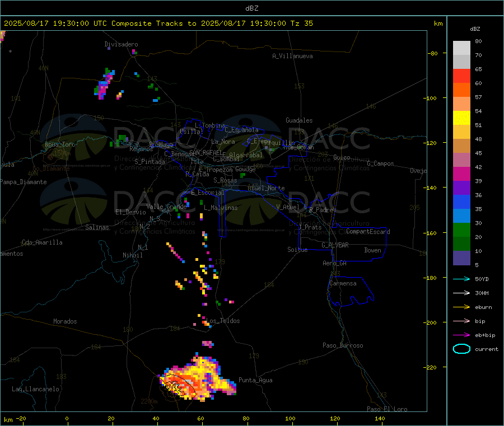Screen dimensions: 504x426
Task: Click the Divisadero location label
Action: tap(121, 44)
